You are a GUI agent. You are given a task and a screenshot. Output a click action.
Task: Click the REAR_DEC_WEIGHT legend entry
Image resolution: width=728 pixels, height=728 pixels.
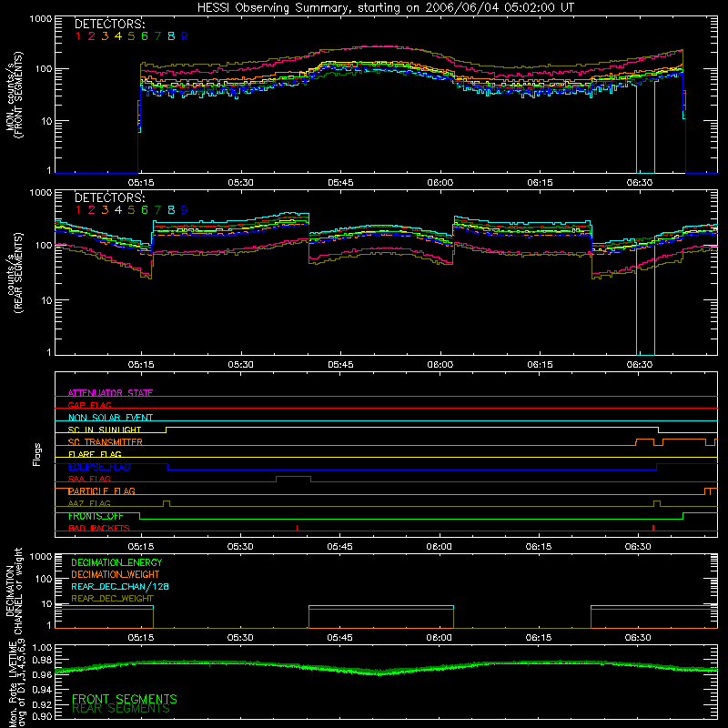pyautogui.click(x=112, y=599)
